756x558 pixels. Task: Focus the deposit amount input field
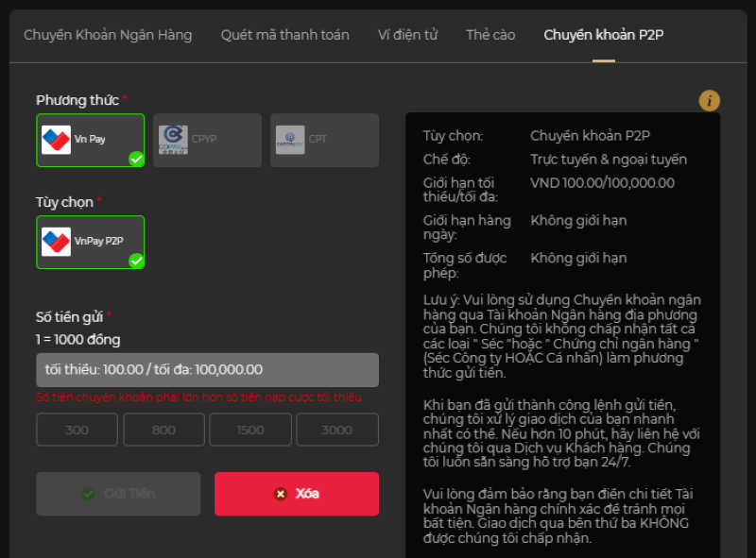coord(207,370)
